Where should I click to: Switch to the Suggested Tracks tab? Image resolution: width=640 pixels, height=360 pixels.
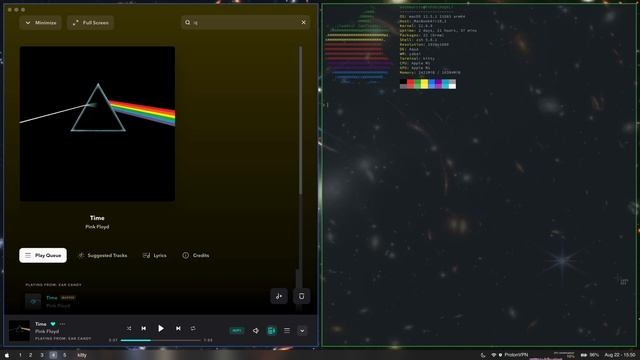[x=103, y=256]
